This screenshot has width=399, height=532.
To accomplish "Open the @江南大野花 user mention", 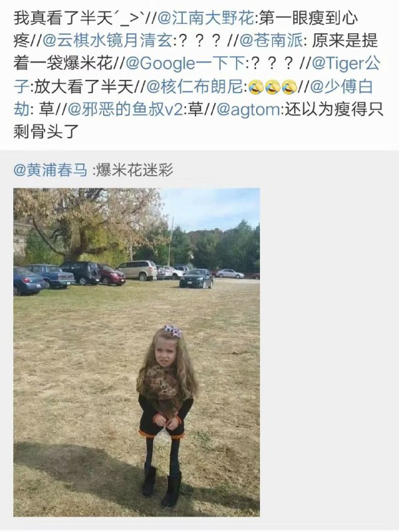I will pos(205,18).
